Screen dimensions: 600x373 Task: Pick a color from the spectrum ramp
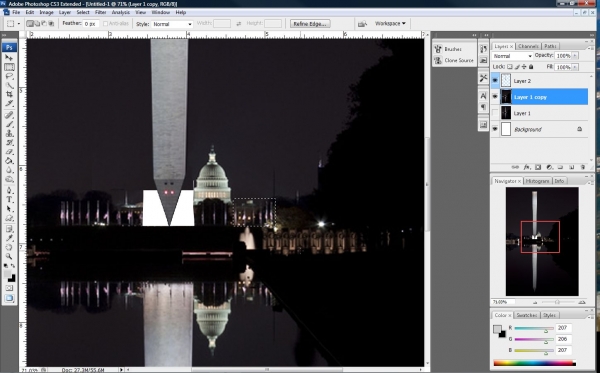point(535,363)
